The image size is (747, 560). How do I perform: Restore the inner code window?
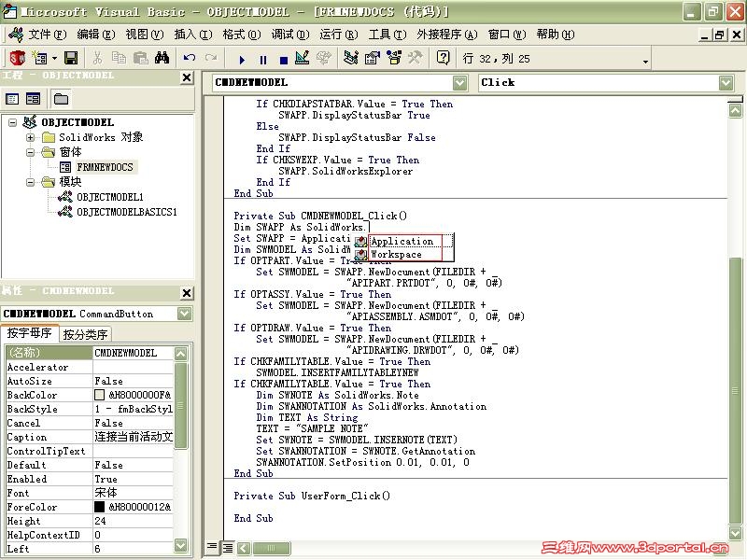pyautogui.click(x=719, y=35)
